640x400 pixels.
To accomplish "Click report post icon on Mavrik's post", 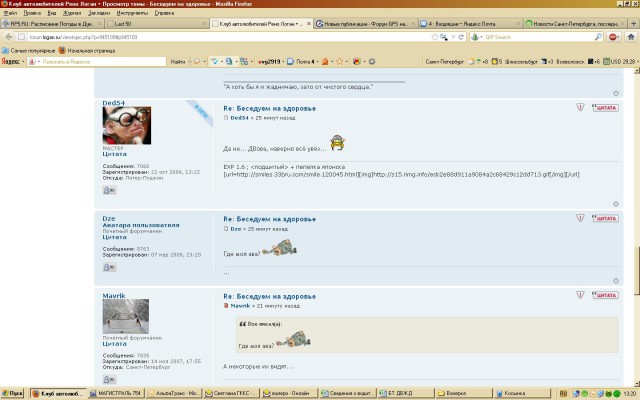I will [580, 295].
